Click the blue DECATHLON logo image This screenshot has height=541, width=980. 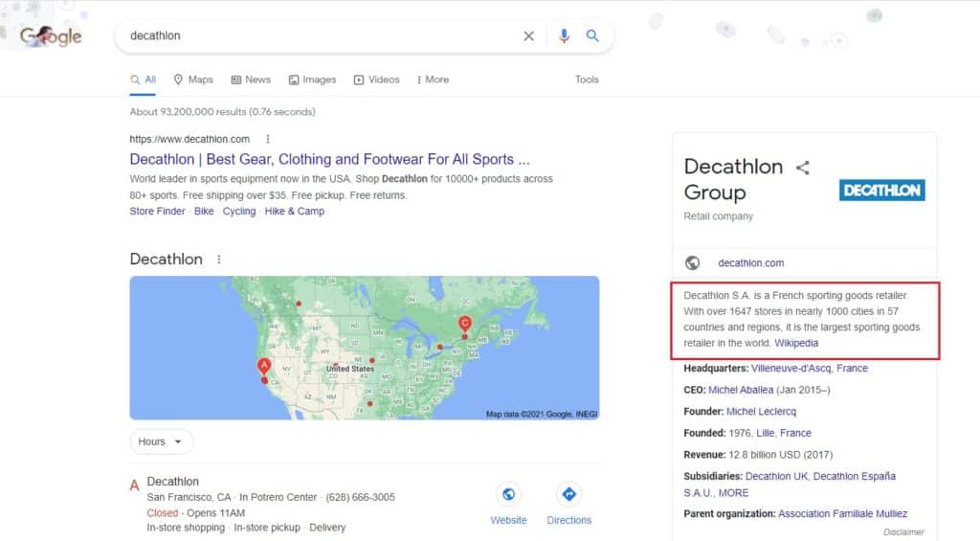pyautogui.click(x=881, y=191)
